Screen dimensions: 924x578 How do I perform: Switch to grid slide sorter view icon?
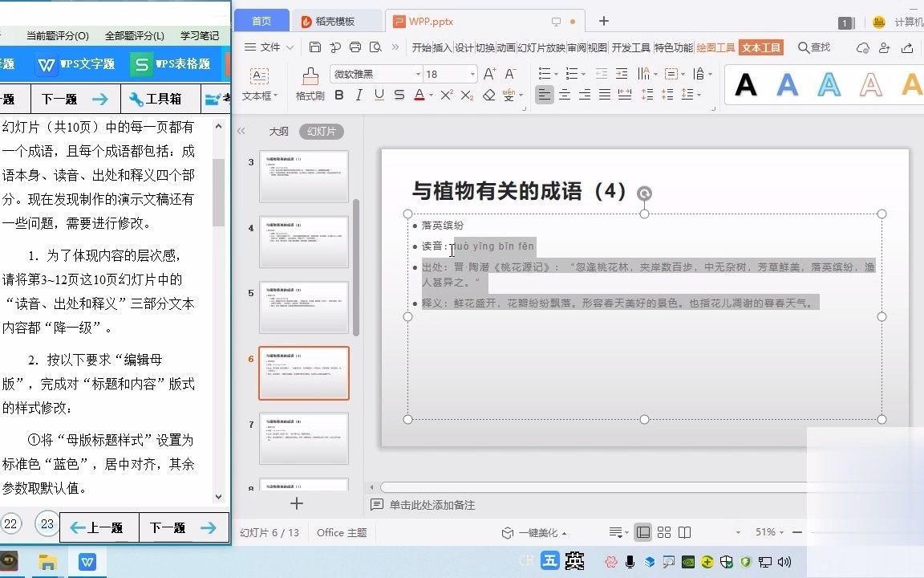pos(664,531)
